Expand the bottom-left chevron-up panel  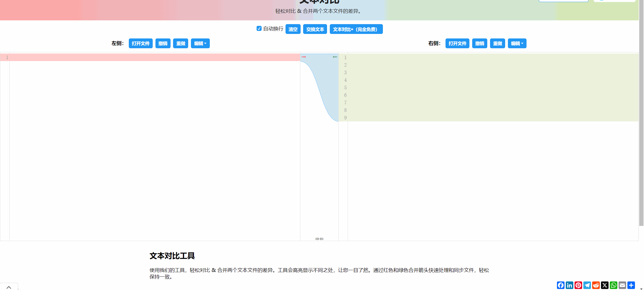pos(9,287)
